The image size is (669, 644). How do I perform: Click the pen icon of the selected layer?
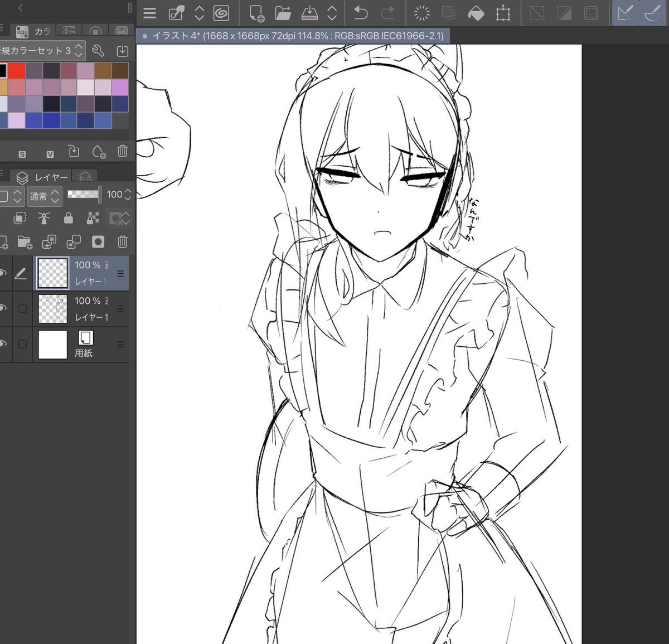click(21, 273)
